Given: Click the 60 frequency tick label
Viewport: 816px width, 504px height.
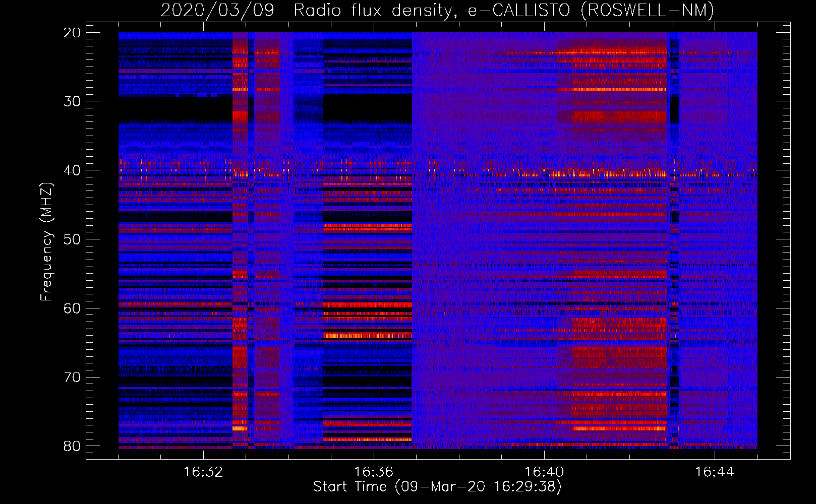Looking at the screenshot, I should pyautogui.click(x=73, y=308).
